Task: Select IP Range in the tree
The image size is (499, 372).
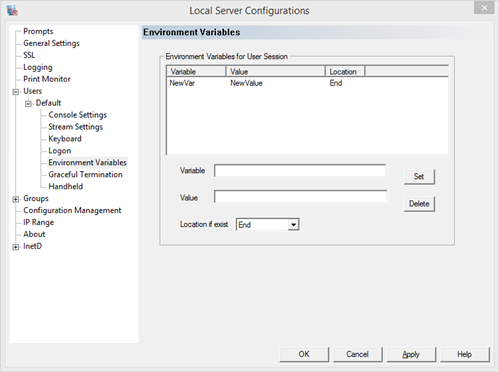Action: coord(38,222)
